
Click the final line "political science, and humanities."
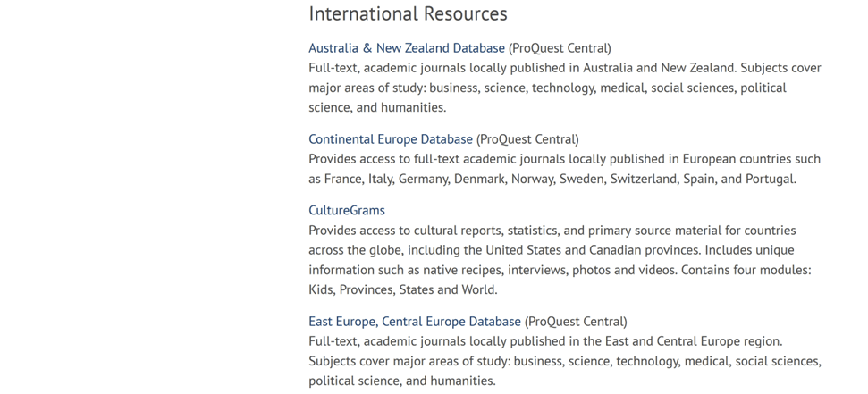coord(401,381)
